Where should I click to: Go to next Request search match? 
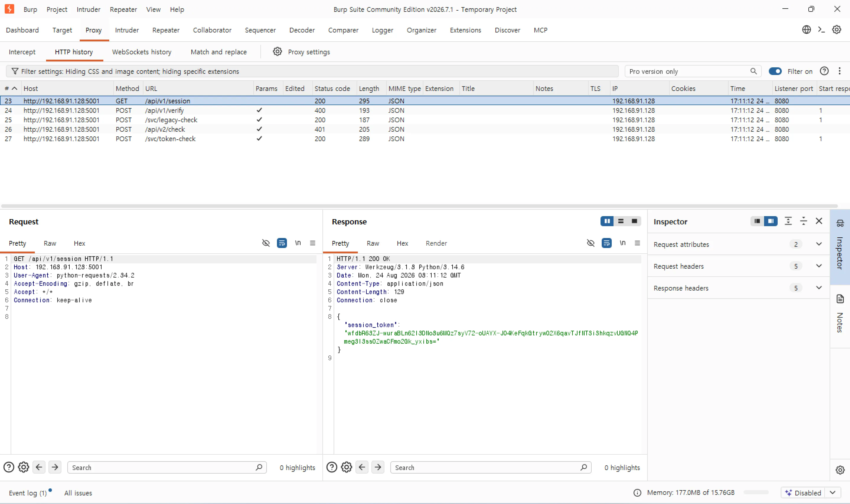55,467
